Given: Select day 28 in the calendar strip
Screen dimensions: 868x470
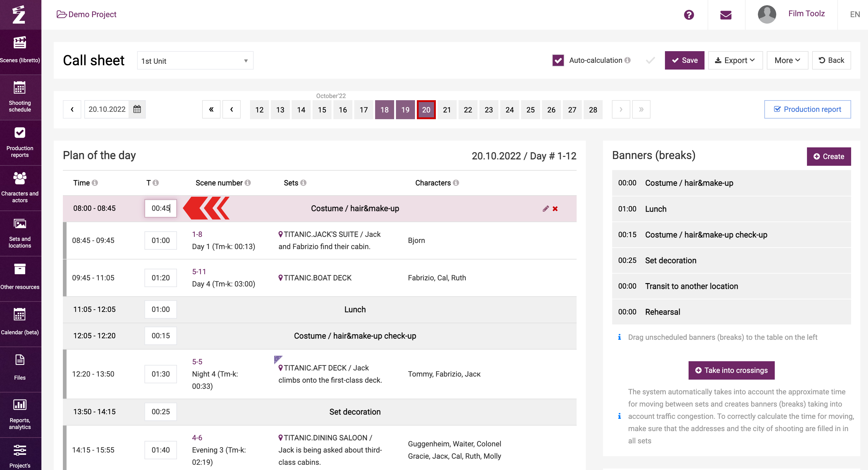Looking at the screenshot, I should (593, 109).
